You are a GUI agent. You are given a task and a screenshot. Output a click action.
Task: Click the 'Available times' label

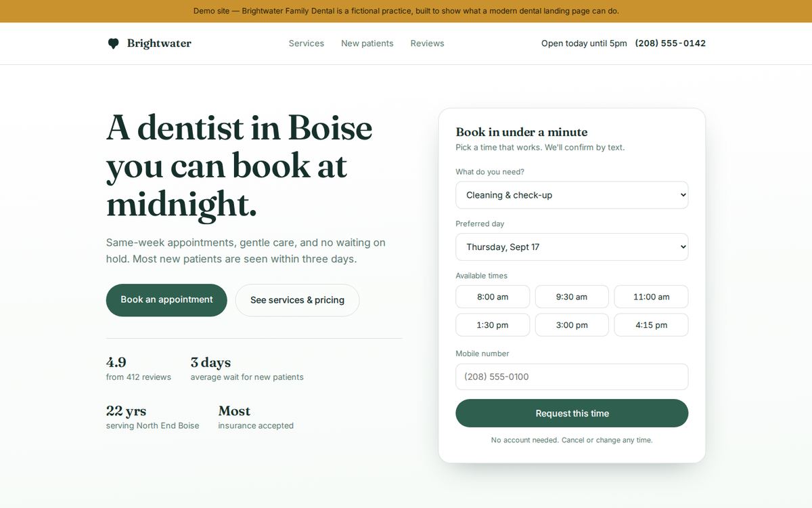pos(481,276)
